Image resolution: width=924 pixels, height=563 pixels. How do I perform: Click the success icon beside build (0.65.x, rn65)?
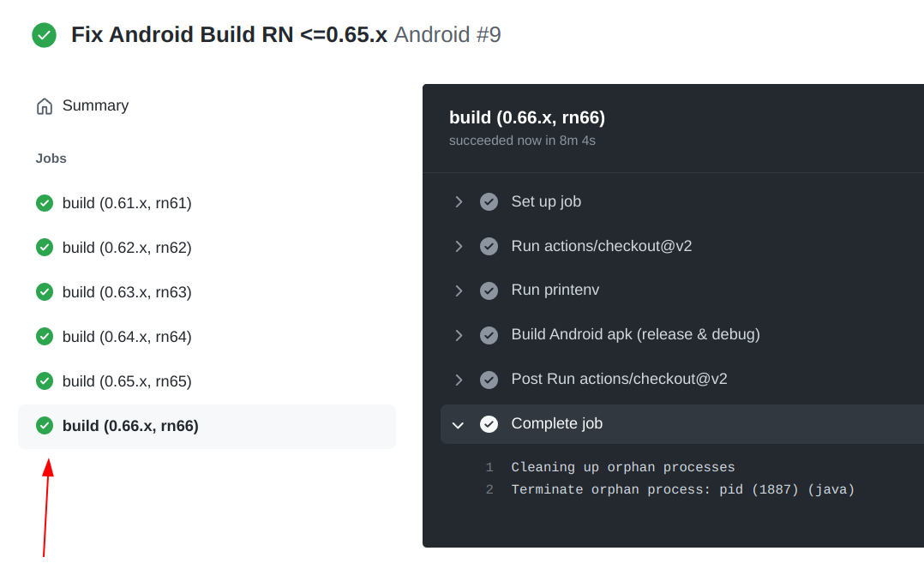coord(44,380)
